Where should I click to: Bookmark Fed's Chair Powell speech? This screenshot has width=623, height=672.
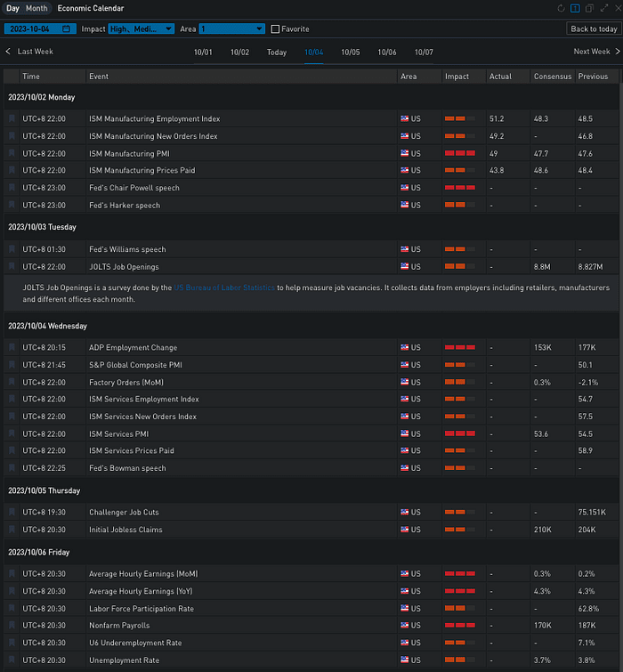coord(12,187)
